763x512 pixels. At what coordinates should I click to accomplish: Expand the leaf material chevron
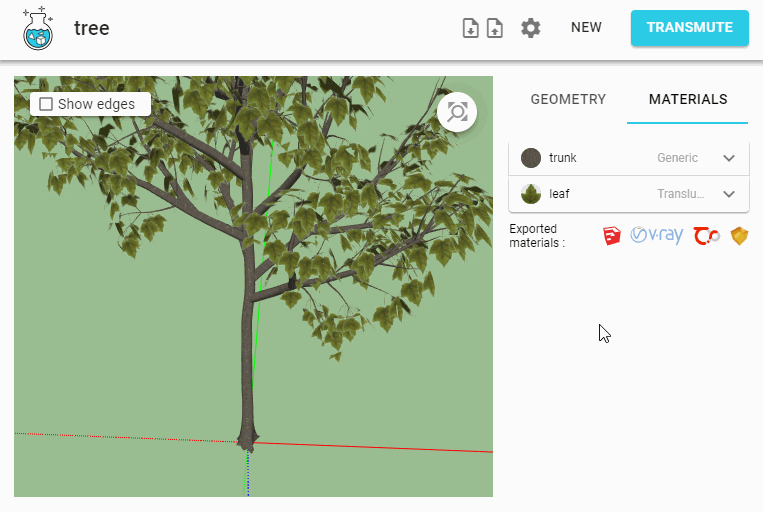[x=729, y=194]
